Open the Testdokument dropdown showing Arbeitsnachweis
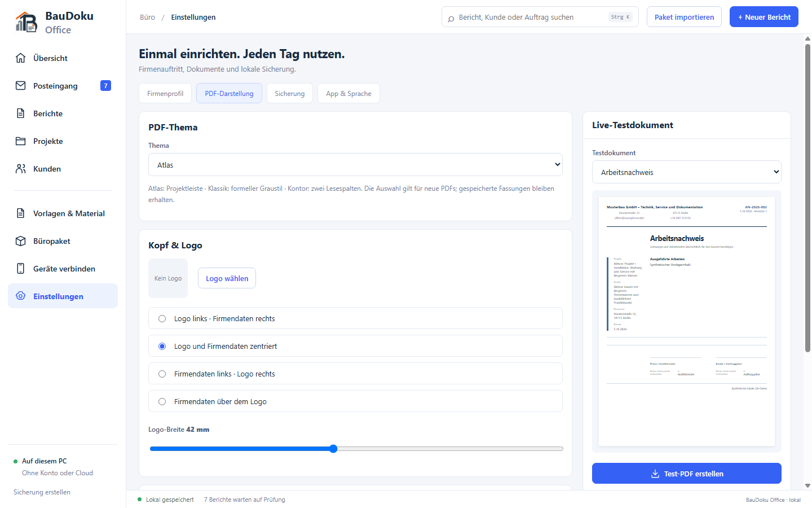The image size is (812, 508). [687, 172]
